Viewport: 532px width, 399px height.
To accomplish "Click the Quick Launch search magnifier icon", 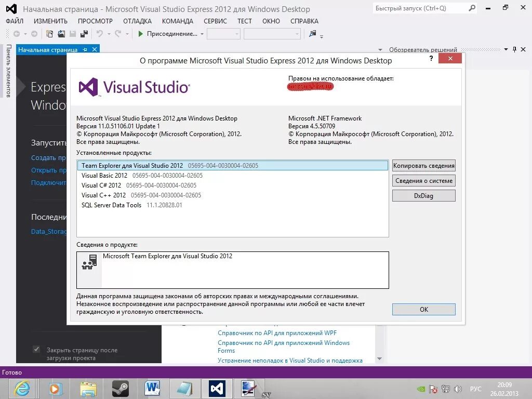I will (472, 8).
